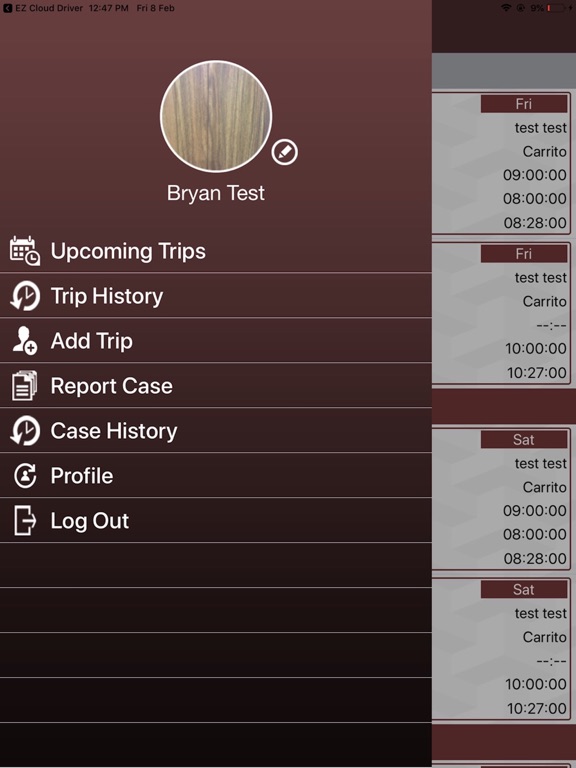This screenshot has width=576, height=768.
Task: Tap 10:00:00 in the last Sat trip
Action: click(x=536, y=684)
